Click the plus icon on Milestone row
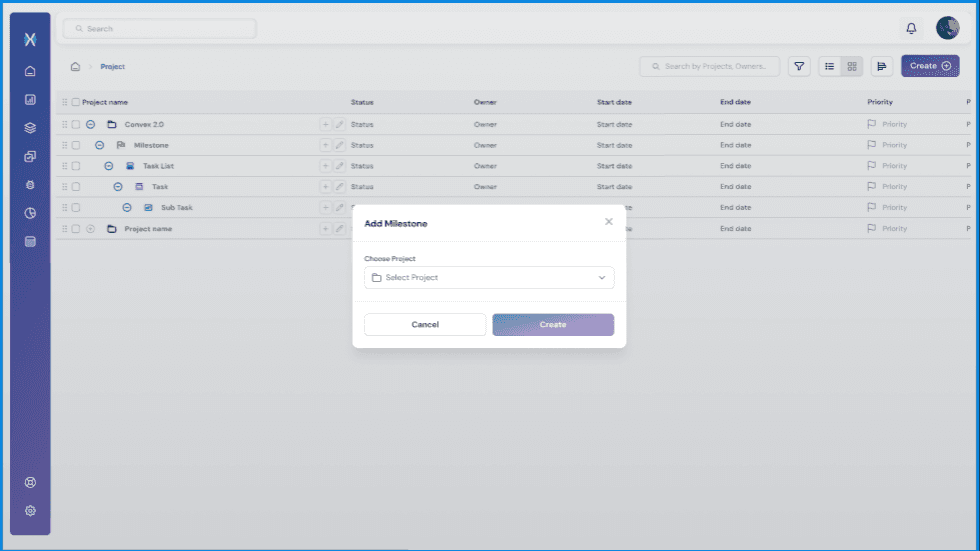This screenshot has height=551, width=980. click(x=325, y=145)
